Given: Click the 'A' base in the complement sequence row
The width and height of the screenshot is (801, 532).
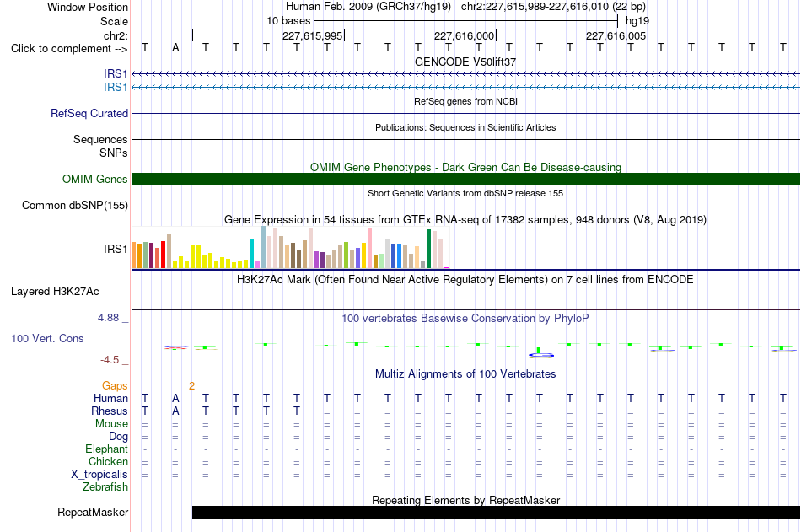Looking at the screenshot, I should click(175, 48).
